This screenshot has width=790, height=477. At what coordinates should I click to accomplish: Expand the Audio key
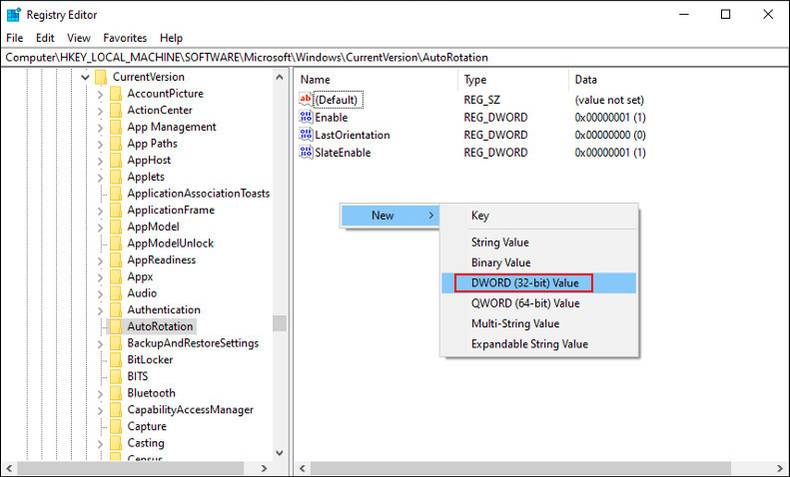100,294
